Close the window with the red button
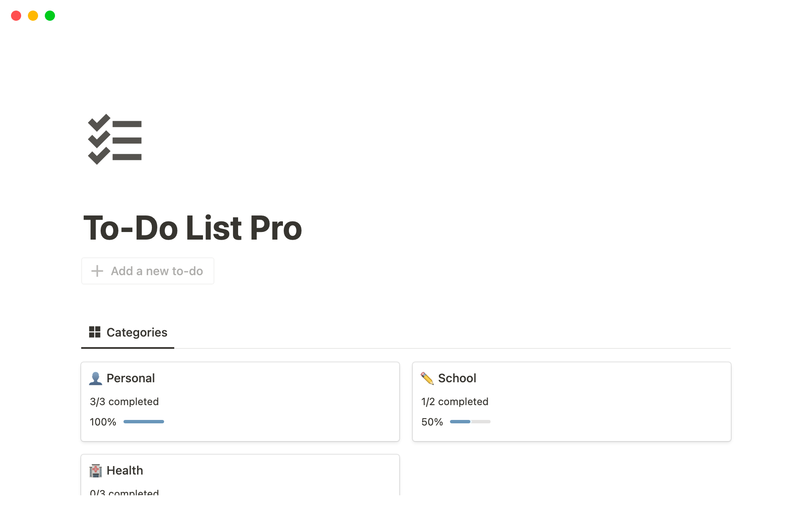Screen dimensions: 812x508 16,16
